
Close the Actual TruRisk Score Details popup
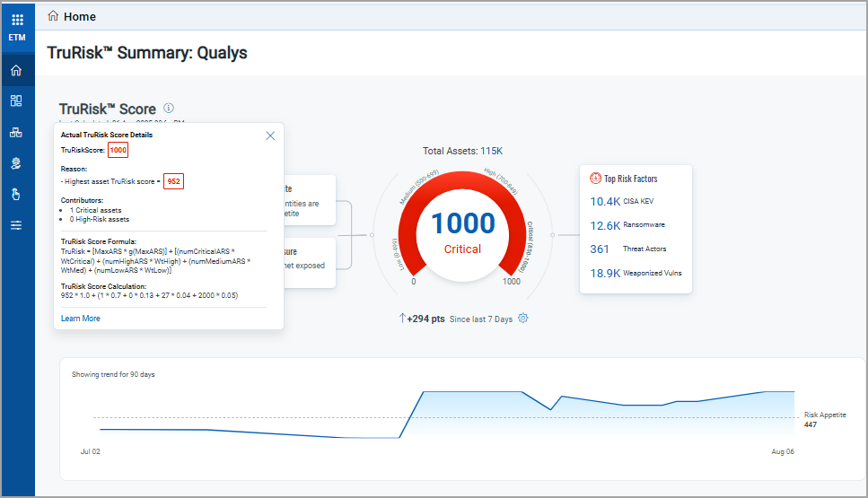tap(270, 135)
